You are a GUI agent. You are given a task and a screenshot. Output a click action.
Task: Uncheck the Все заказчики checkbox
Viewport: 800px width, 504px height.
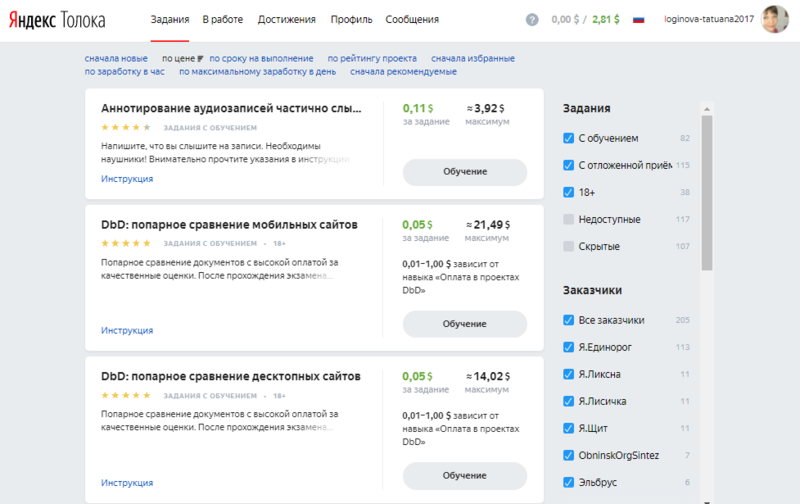point(568,320)
